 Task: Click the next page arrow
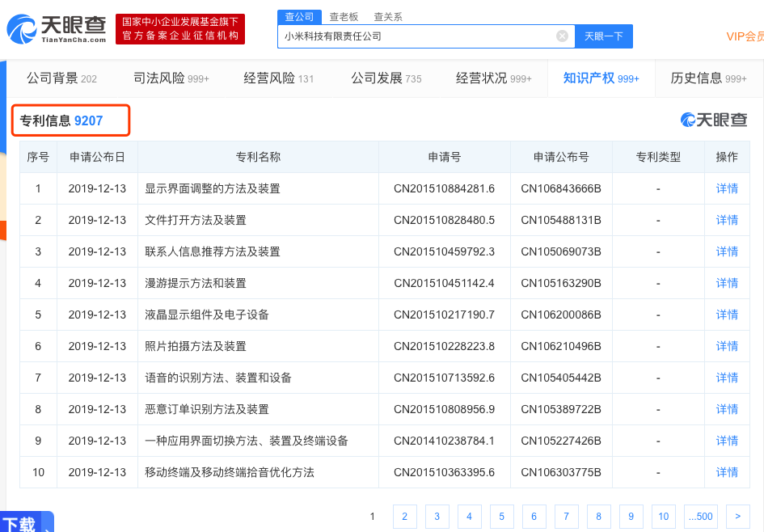(737, 517)
